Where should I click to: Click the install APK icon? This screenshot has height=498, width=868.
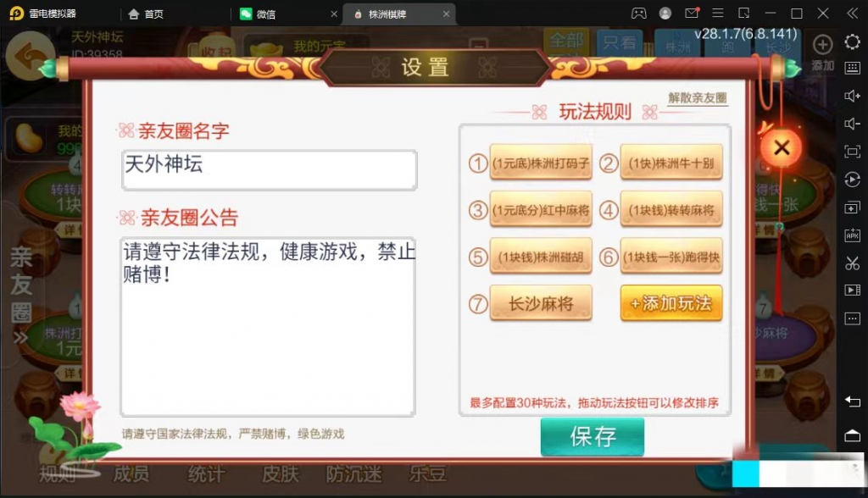852,235
